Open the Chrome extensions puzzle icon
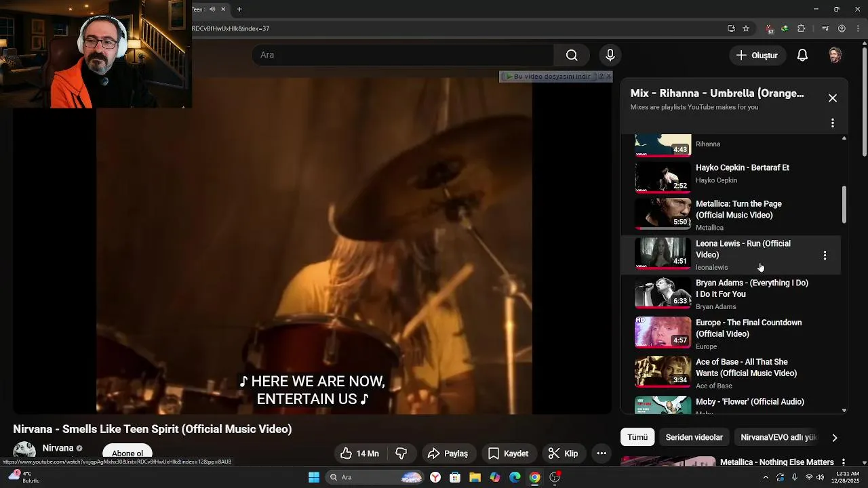 point(802,28)
